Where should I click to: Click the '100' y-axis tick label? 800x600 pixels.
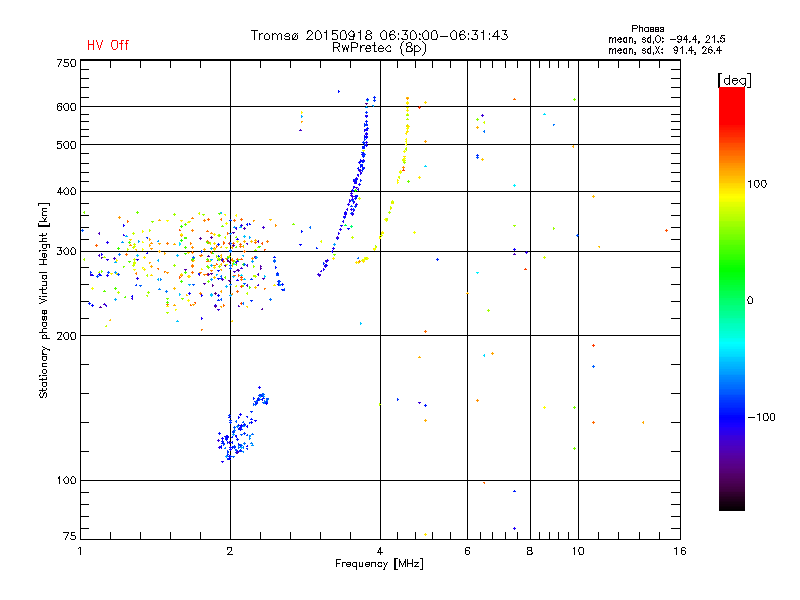67,480
